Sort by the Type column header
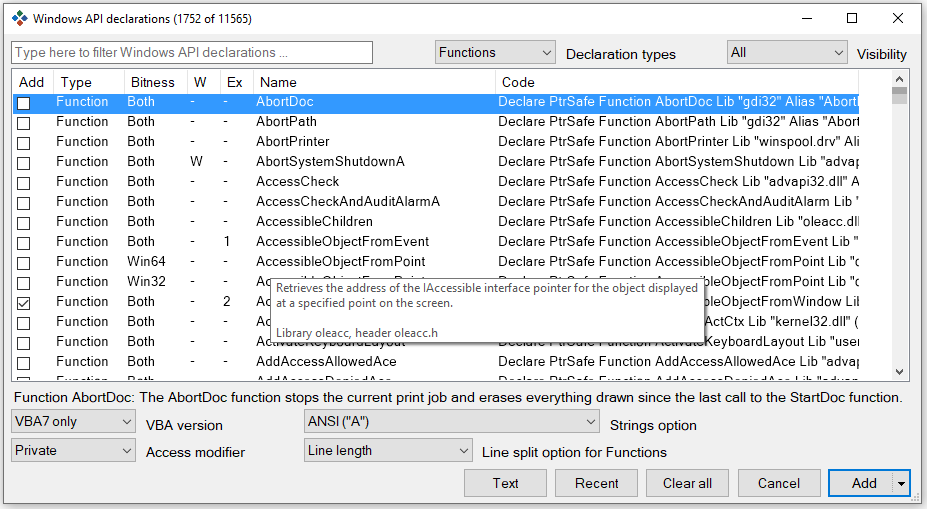The height and width of the screenshot is (509, 927). pyautogui.click(x=89, y=82)
